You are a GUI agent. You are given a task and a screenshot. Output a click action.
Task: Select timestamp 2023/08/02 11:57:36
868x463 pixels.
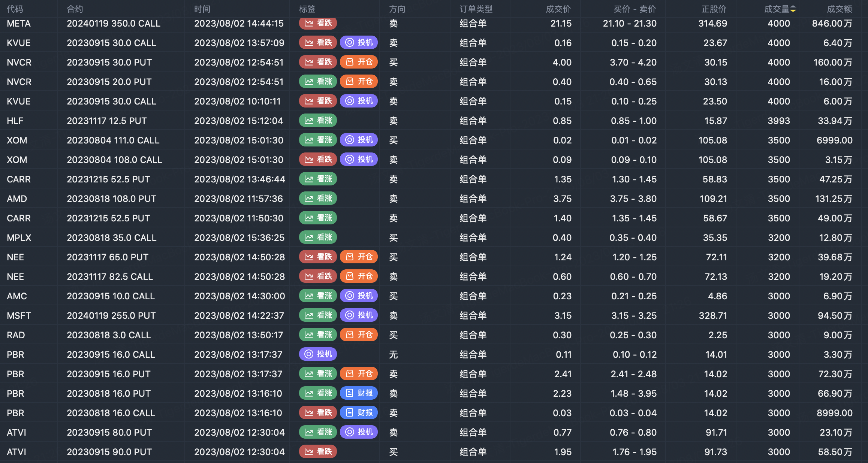click(x=238, y=199)
